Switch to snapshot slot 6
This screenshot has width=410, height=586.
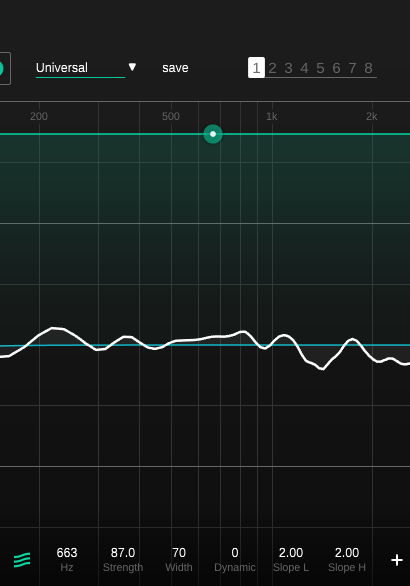pos(336,68)
